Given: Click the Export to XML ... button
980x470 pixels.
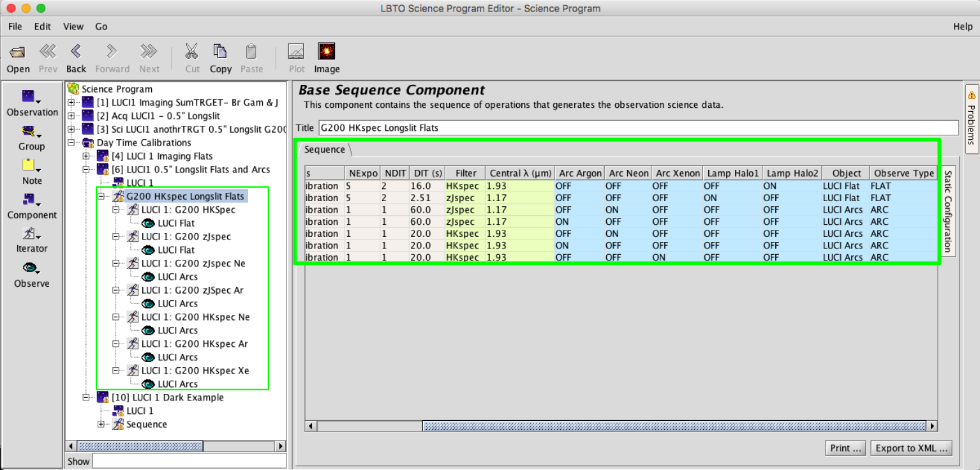Looking at the screenshot, I should point(911,448).
